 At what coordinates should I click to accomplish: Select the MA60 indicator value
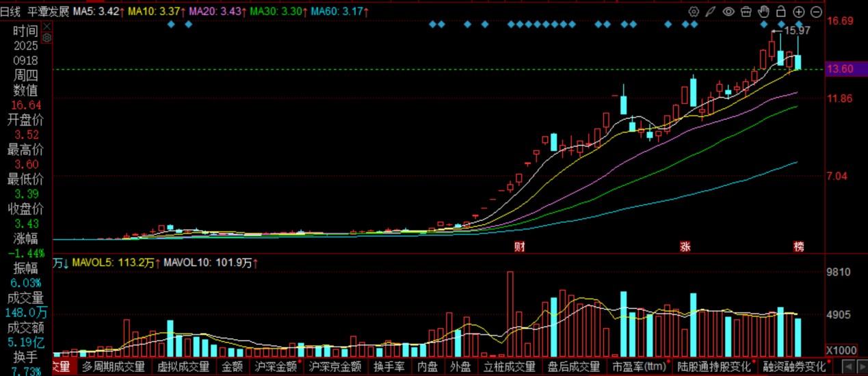point(339,12)
